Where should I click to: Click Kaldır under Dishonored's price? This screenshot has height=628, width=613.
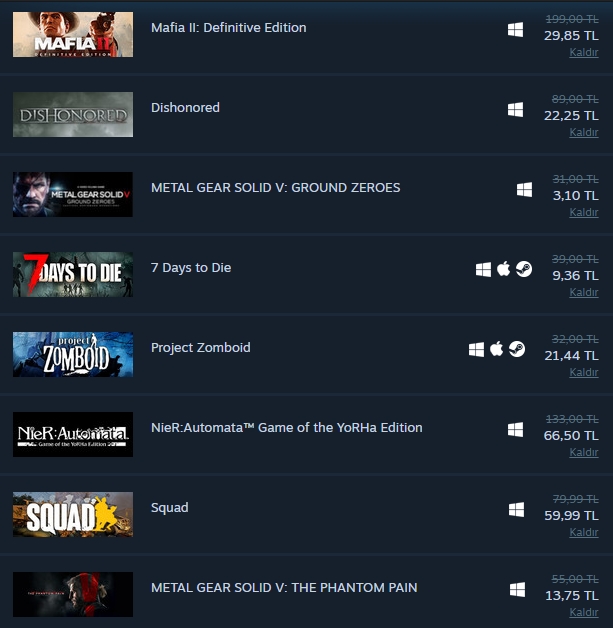click(x=584, y=133)
